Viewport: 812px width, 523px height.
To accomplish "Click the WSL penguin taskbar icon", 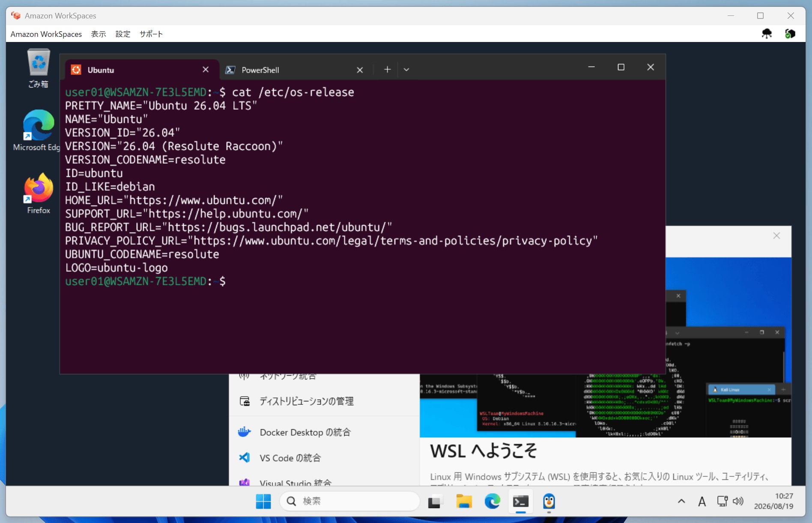I will [549, 501].
